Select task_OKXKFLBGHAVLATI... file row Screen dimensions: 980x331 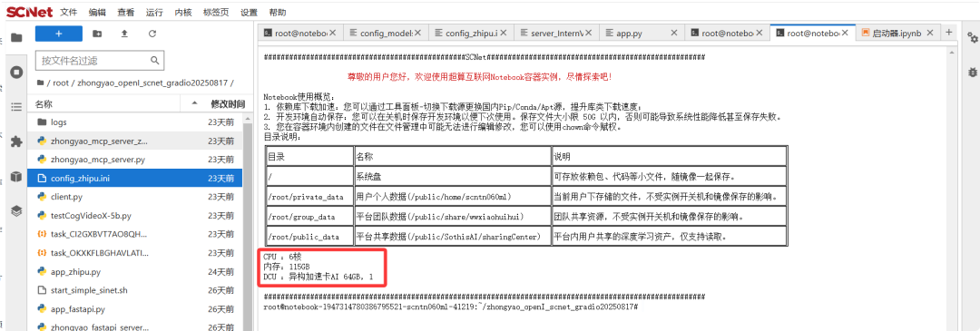pos(135,253)
